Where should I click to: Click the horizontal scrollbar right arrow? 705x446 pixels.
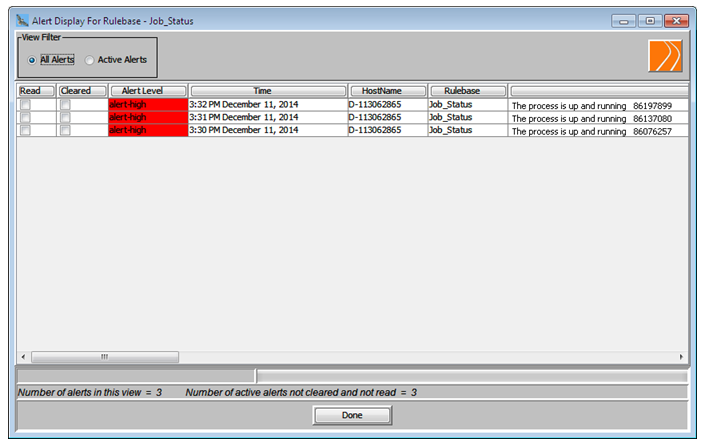click(681, 357)
